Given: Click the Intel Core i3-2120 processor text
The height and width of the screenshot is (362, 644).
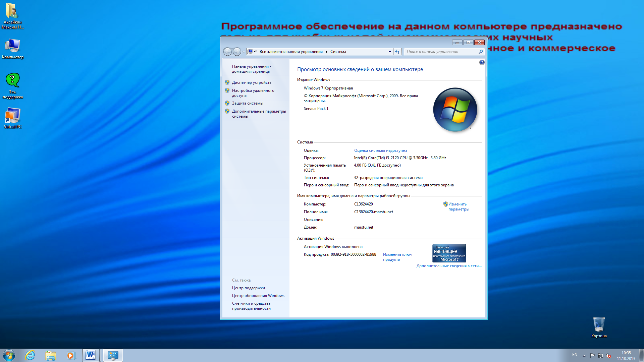Looking at the screenshot, I should [x=400, y=158].
